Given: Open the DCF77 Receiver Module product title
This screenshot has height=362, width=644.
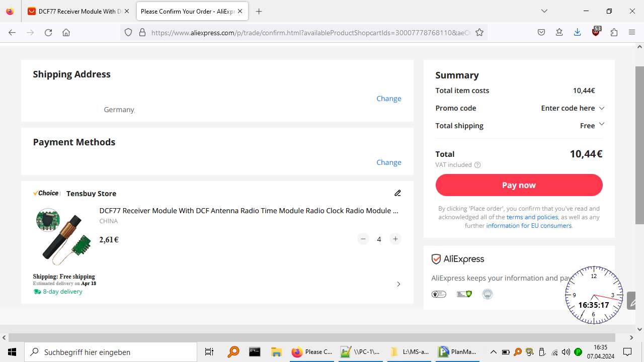Looking at the screenshot, I should tap(249, 211).
